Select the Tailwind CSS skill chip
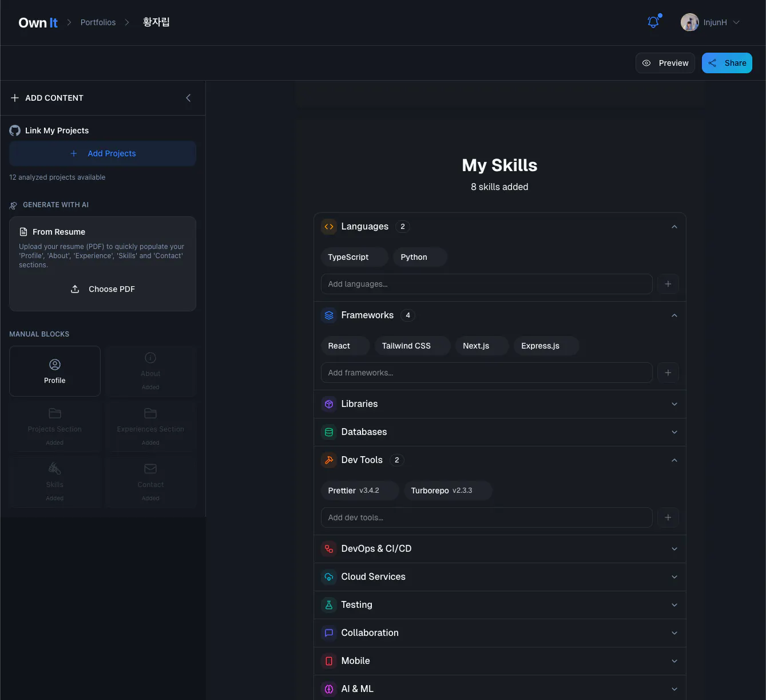This screenshot has height=700, width=766. pyautogui.click(x=412, y=346)
